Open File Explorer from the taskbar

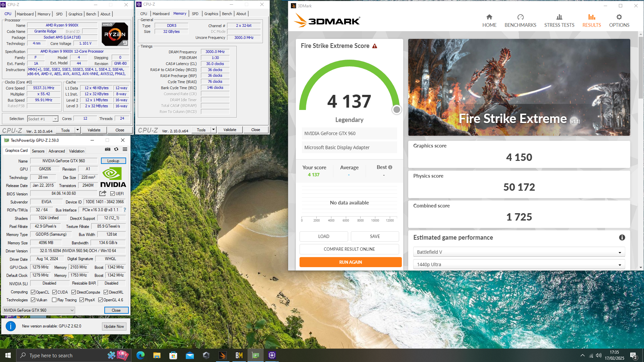[x=157, y=355]
